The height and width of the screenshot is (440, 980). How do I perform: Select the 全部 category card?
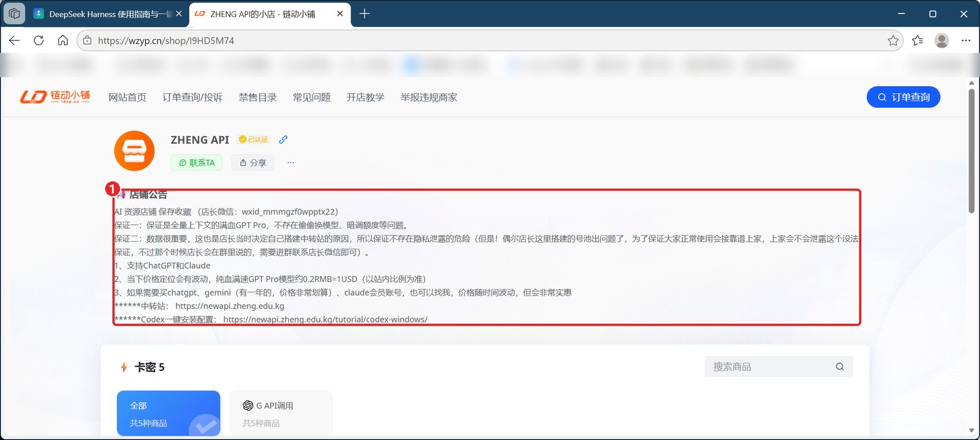168,414
